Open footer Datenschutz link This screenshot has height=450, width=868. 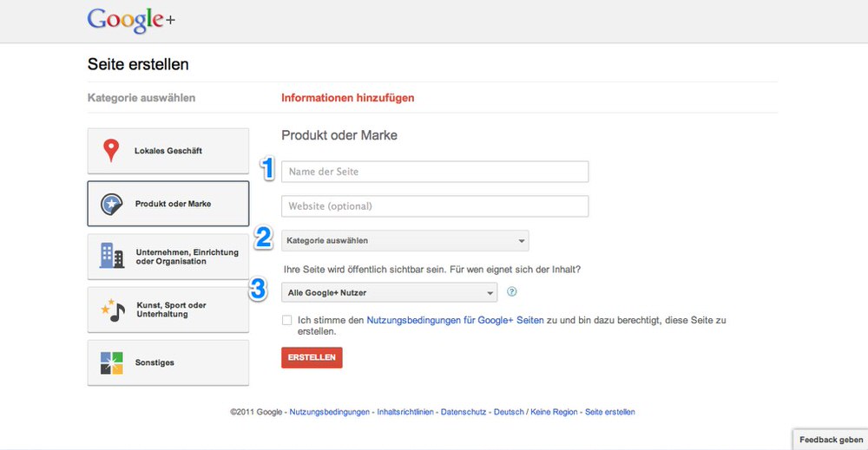[x=464, y=412]
